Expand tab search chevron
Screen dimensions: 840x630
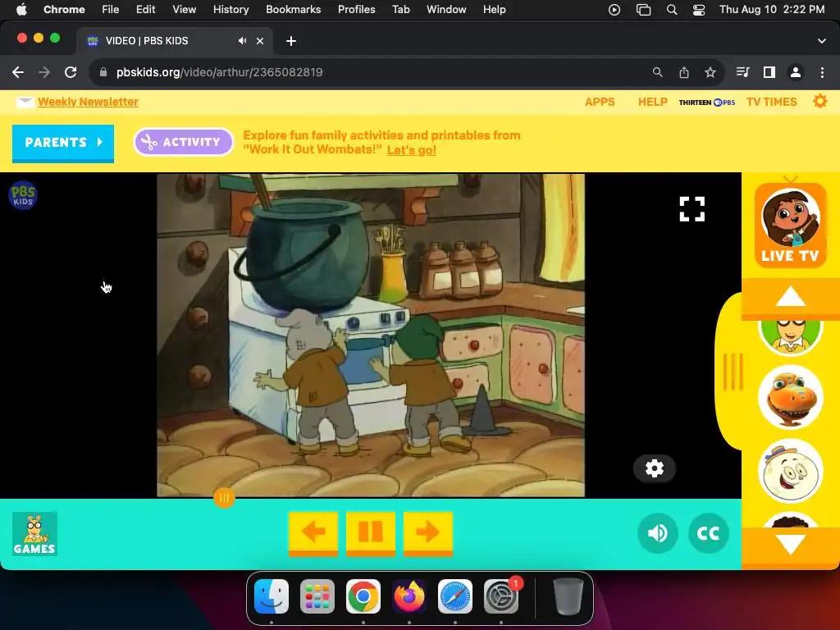coord(822,41)
